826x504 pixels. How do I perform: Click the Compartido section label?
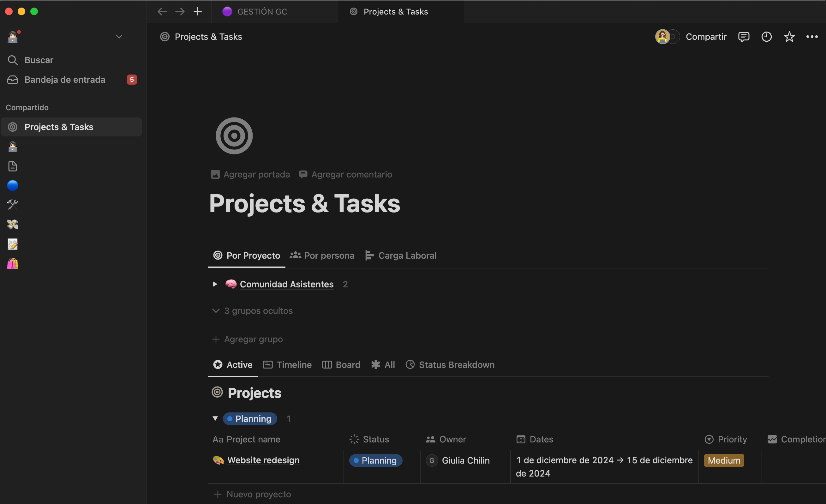pyautogui.click(x=27, y=107)
